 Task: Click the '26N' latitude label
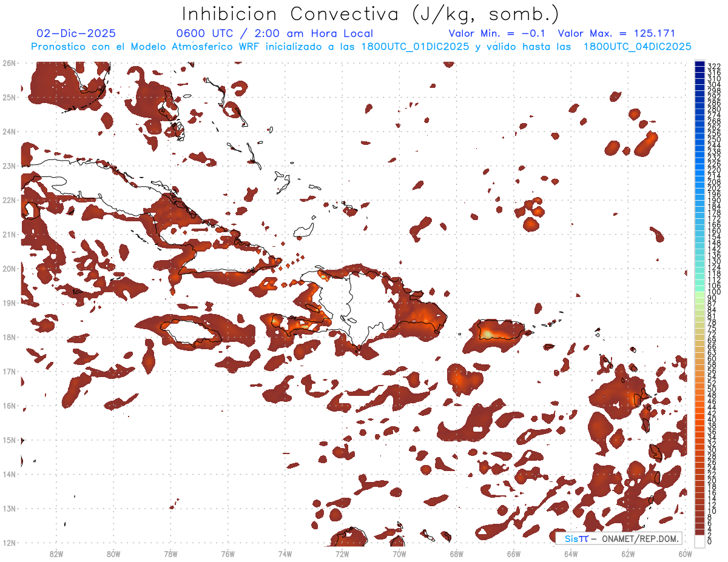[x=8, y=63]
